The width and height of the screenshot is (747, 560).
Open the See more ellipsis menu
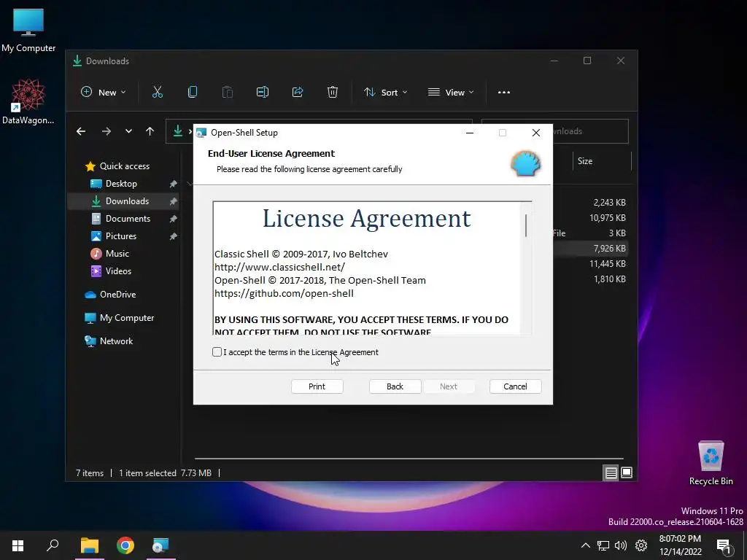(x=503, y=92)
